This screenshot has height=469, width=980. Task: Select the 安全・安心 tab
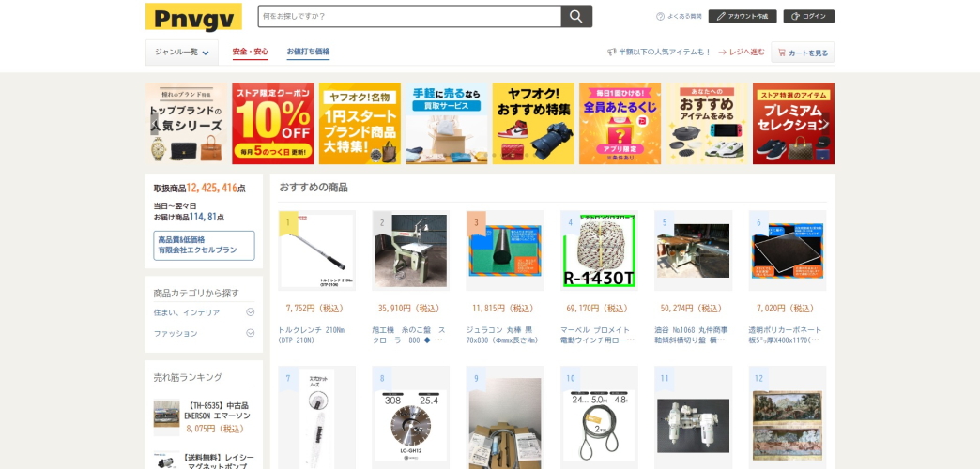[250, 52]
